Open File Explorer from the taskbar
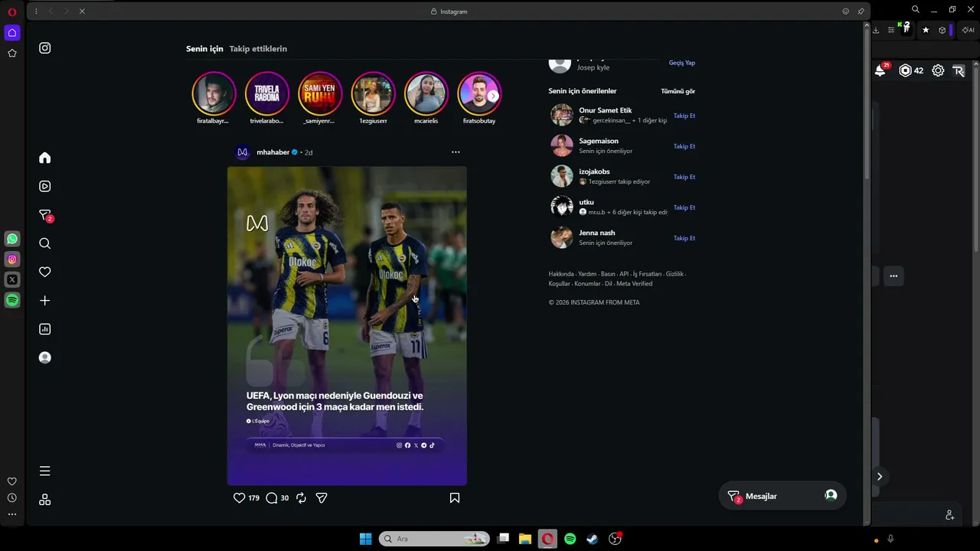 click(525, 539)
